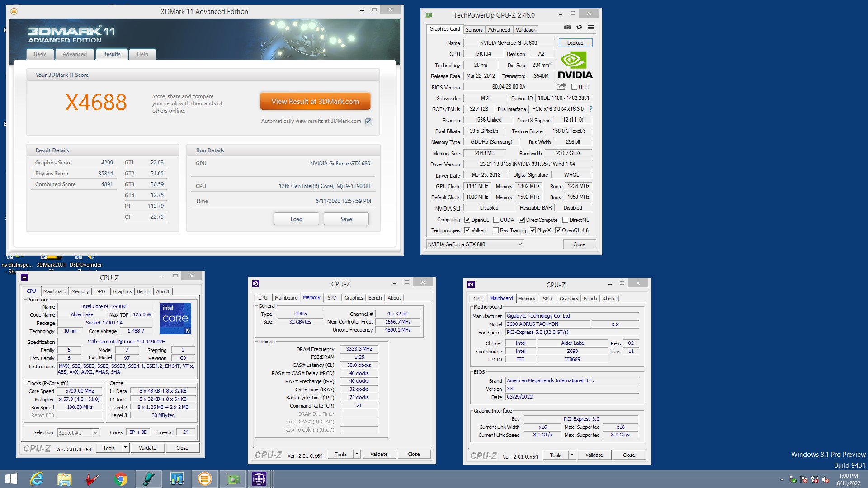
Task: Toggle the OpenCL checkbox
Action: tap(467, 220)
